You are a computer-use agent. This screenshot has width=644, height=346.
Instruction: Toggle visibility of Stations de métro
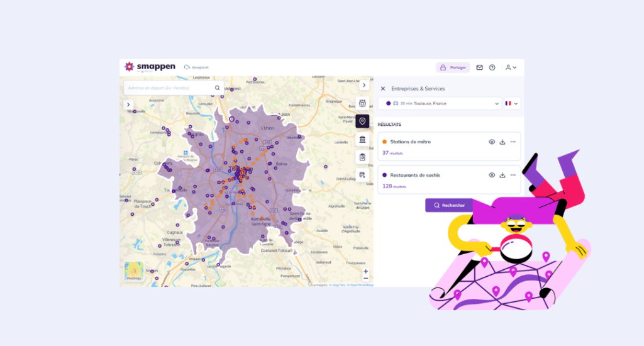click(x=492, y=142)
